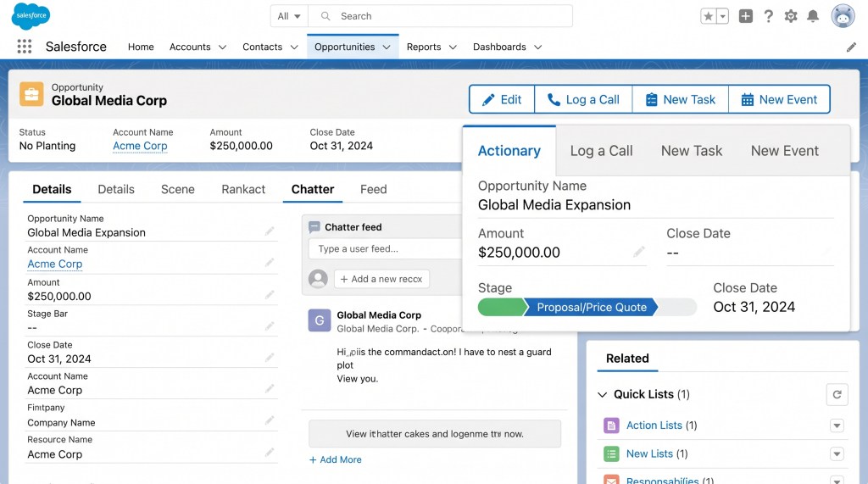Open the New Lists row dropdown arrow
This screenshot has width=868, height=484.
coord(837,454)
